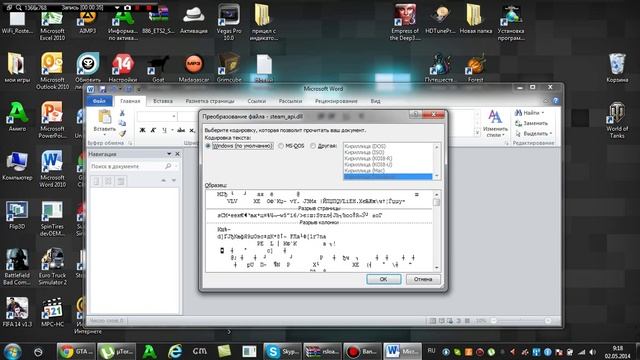Click the subscript x₂ icon in ribbon
The image size is (640, 360).
click(192, 130)
